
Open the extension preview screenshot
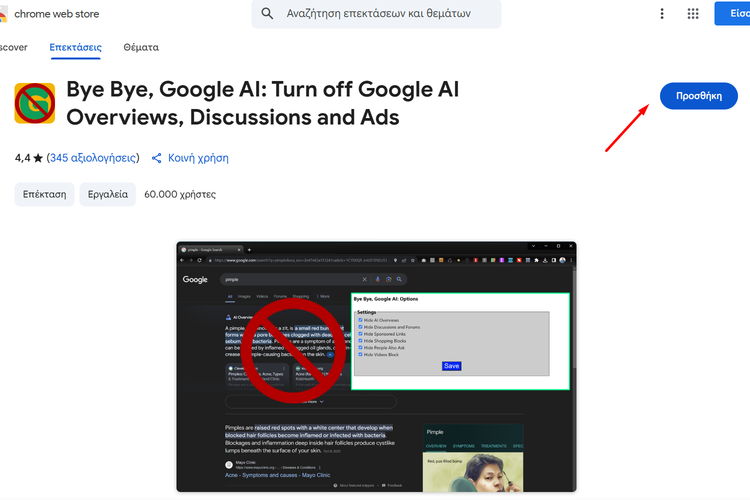coord(376,367)
